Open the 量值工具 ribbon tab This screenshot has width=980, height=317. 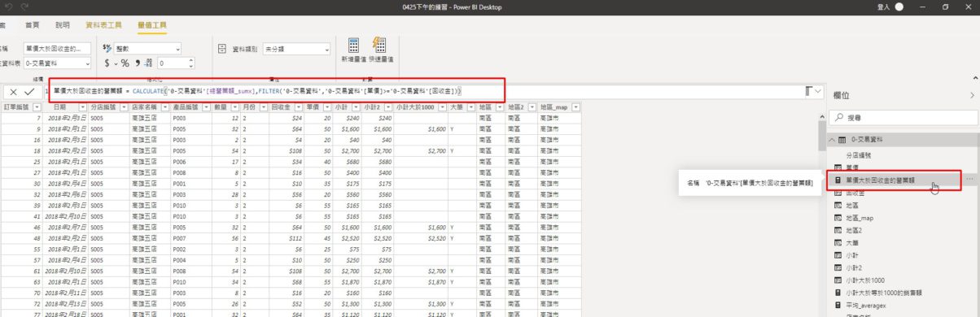click(x=152, y=25)
